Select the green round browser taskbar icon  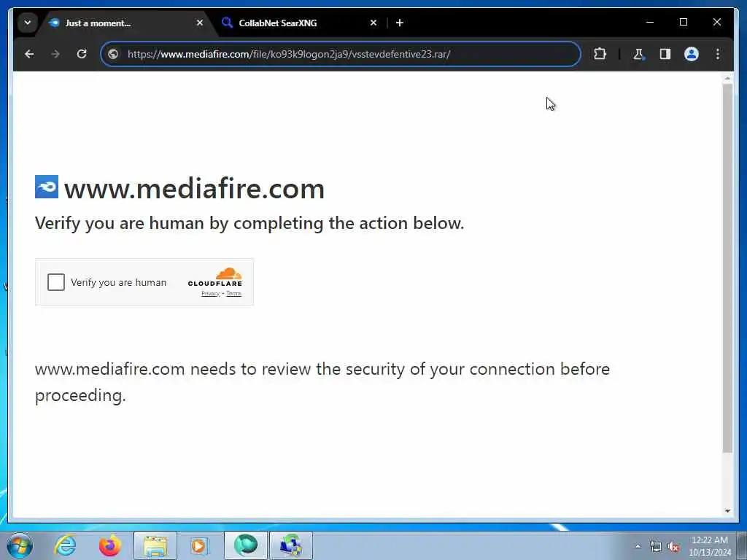(245, 545)
